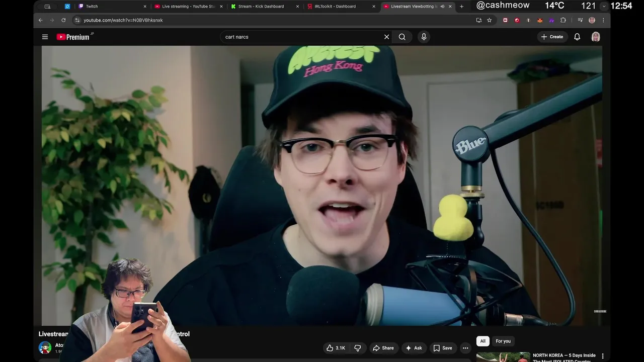Close the Kick Dashboard tab
644x362 pixels.
click(297, 7)
